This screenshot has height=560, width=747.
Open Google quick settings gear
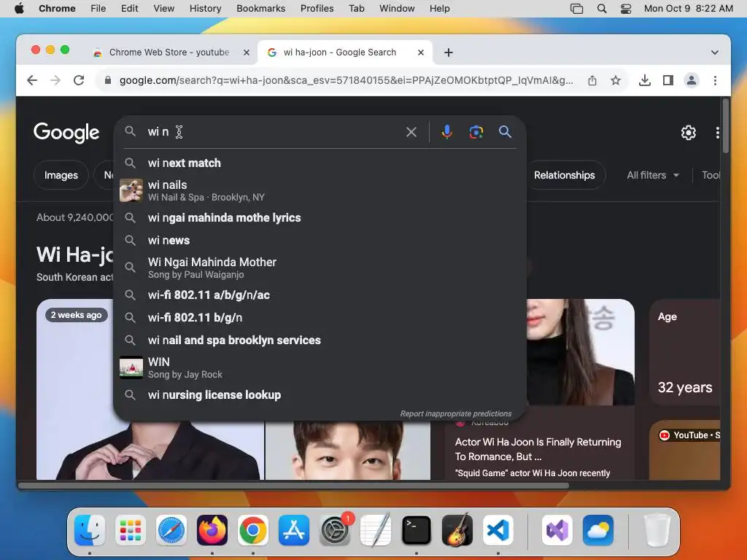coord(688,133)
